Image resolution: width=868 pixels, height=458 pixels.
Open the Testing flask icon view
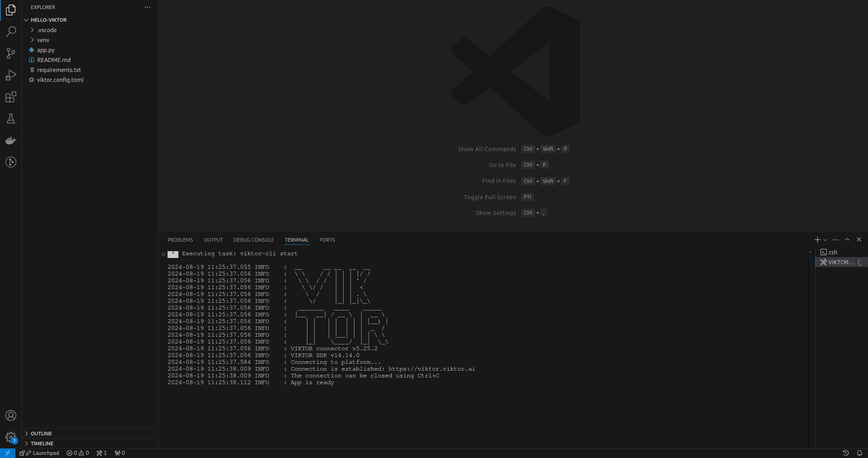pos(11,119)
